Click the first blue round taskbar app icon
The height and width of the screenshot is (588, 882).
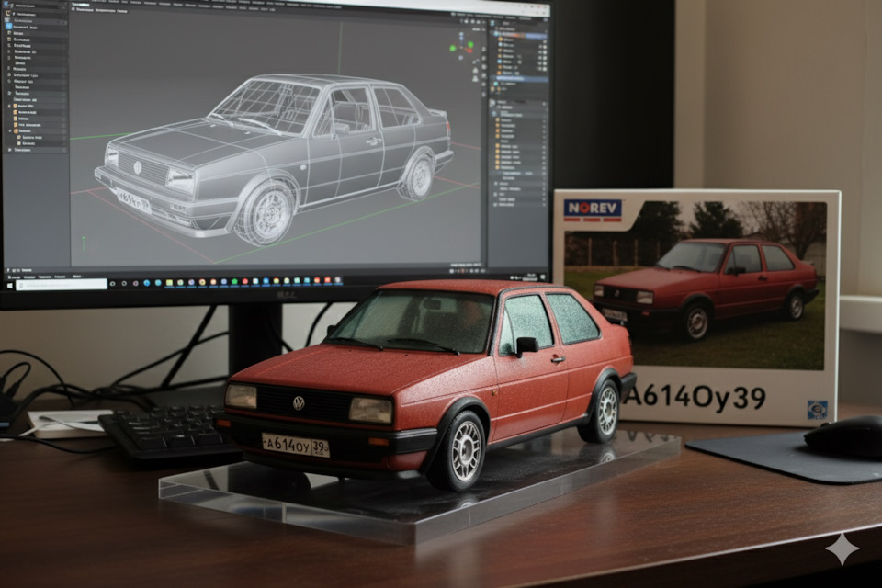pyautogui.click(x=147, y=283)
